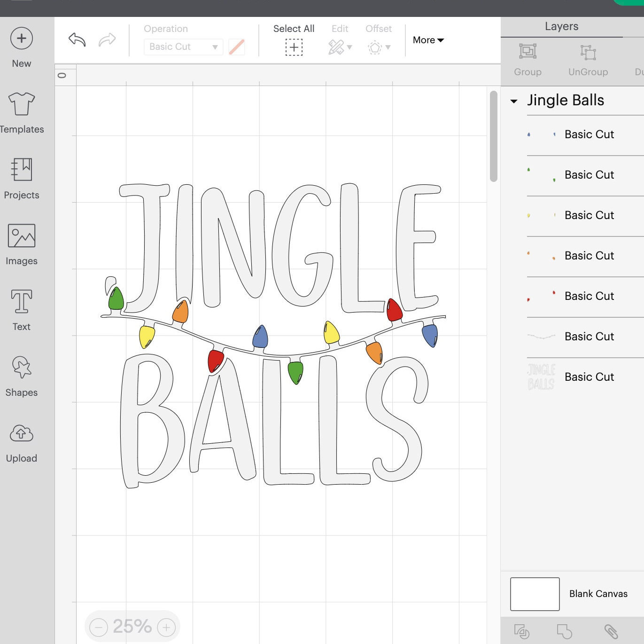This screenshot has width=644, height=644.
Task: Click the Redo arrow
Action: [x=108, y=40]
